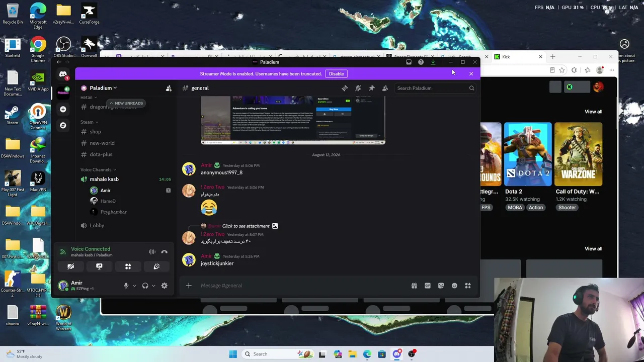Open a new tab in the browser window

pyautogui.click(x=552, y=57)
